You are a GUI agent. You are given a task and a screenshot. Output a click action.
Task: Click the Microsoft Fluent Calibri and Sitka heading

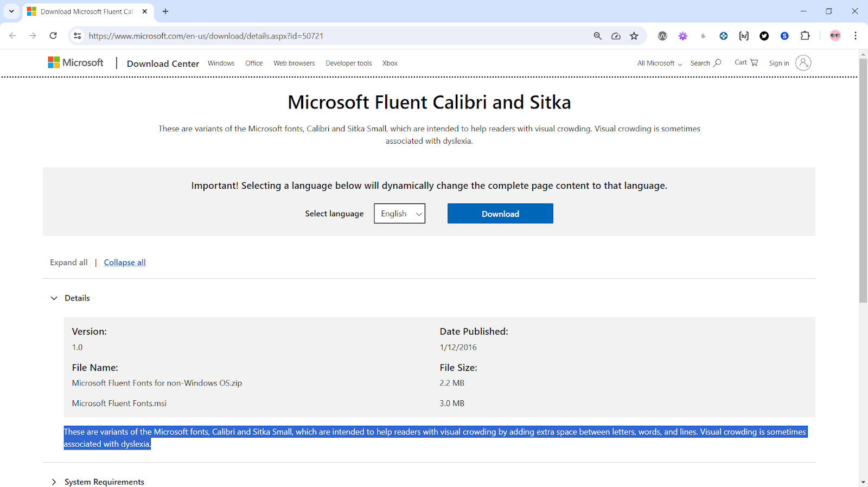(429, 102)
